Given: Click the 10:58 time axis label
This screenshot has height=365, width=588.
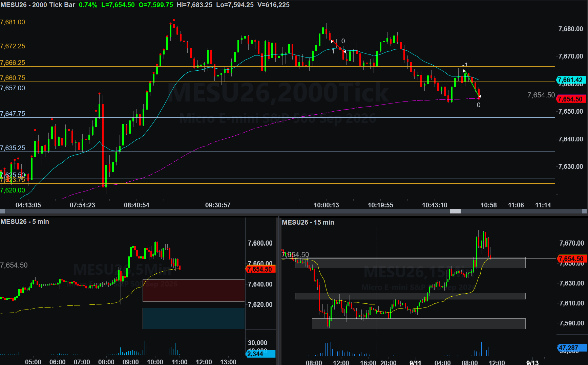Looking at the screenshot, I should coord(489,205).
